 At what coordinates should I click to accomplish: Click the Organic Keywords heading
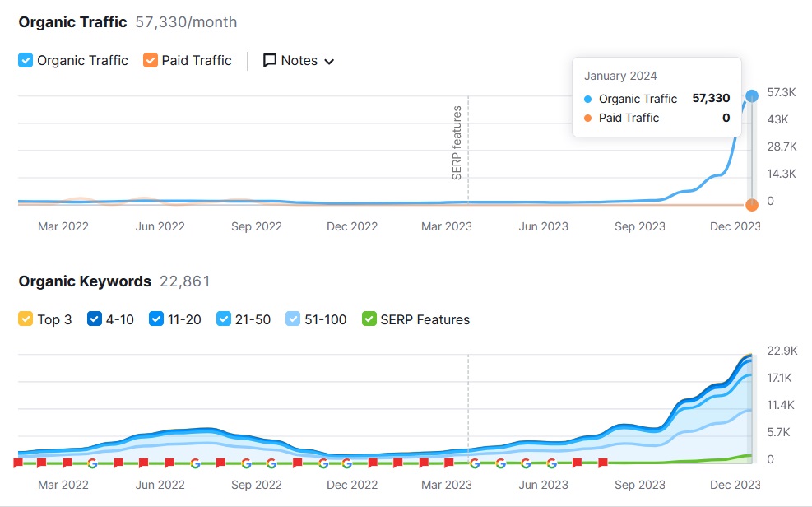coord(85,281)
